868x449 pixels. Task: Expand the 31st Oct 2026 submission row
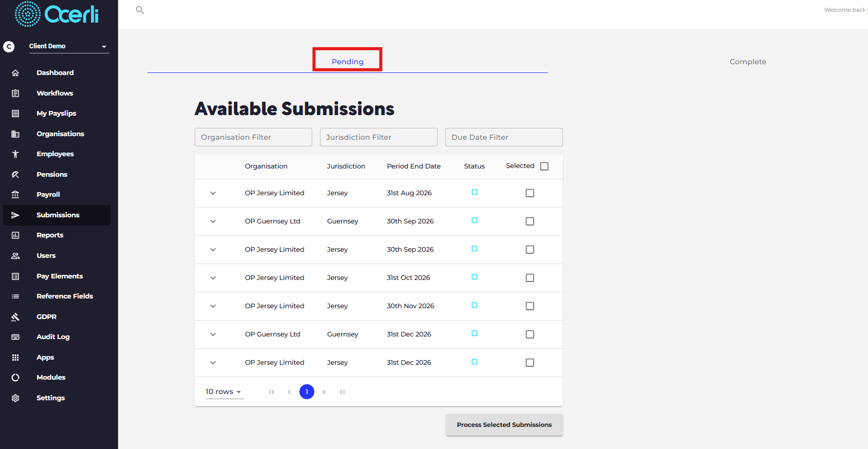(213, 278)
